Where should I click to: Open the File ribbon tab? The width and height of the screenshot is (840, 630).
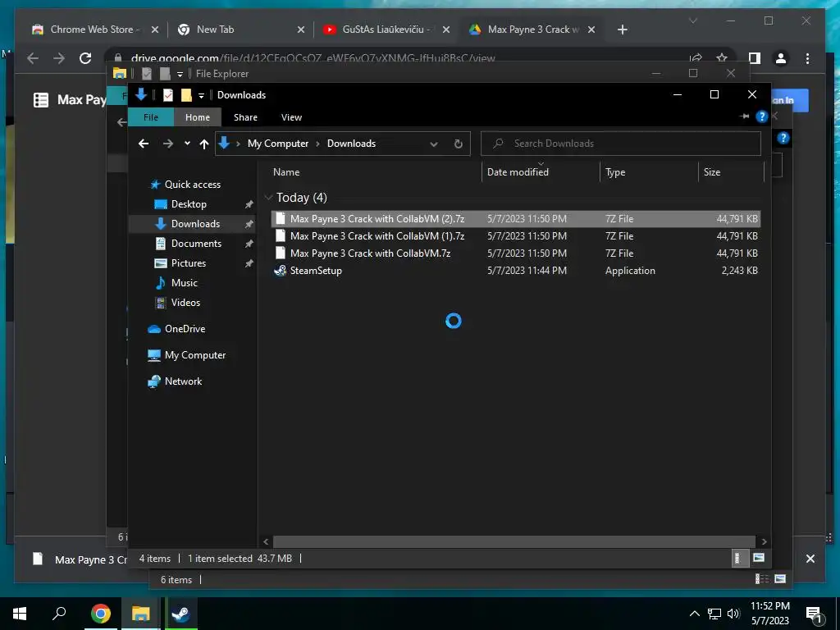point(151,117)
